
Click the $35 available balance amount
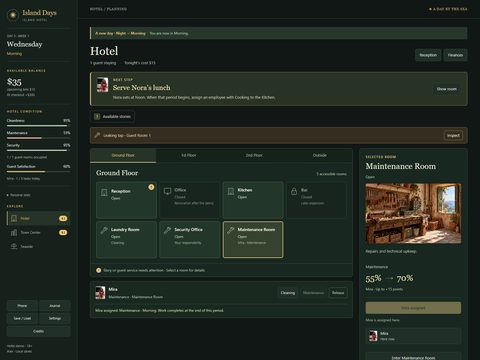pos(14,82)
